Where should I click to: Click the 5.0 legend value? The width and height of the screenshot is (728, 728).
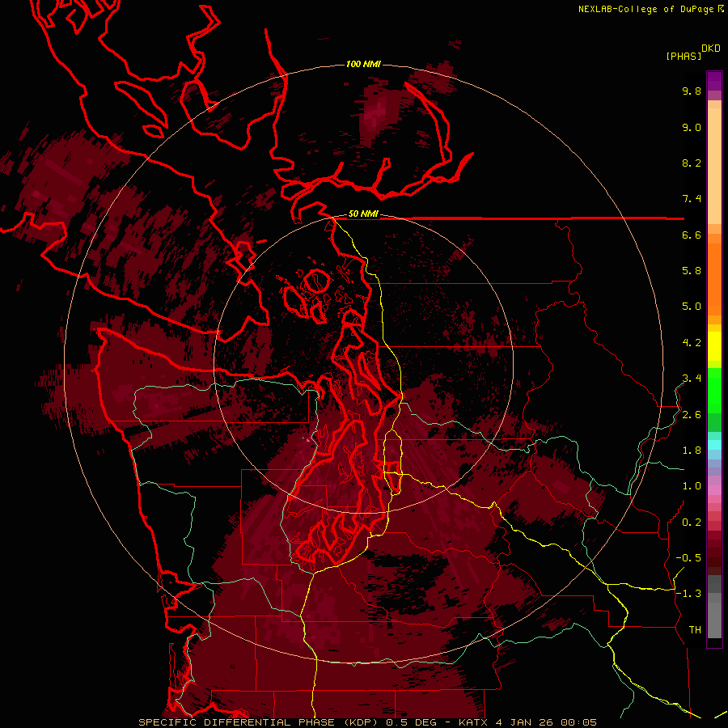point(692,307)
